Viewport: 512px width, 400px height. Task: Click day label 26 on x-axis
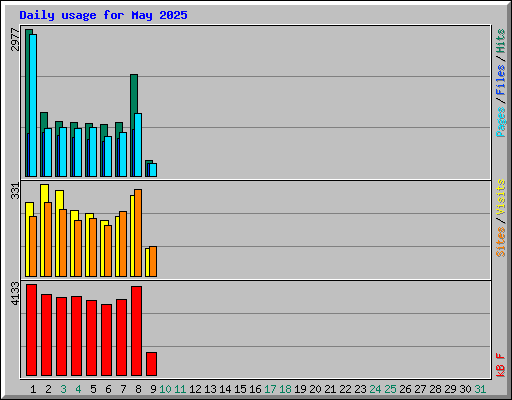(405, 389)
